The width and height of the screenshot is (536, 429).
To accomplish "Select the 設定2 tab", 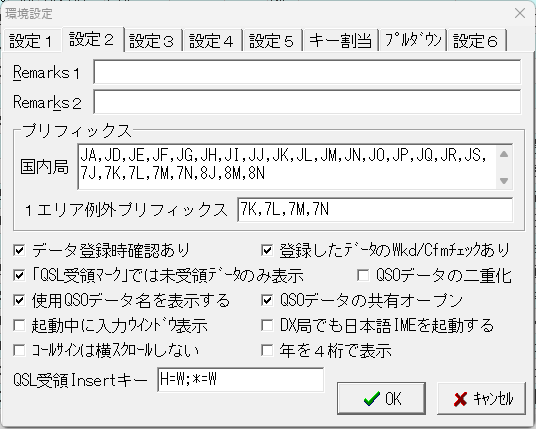I will click(x=92, y=39).
